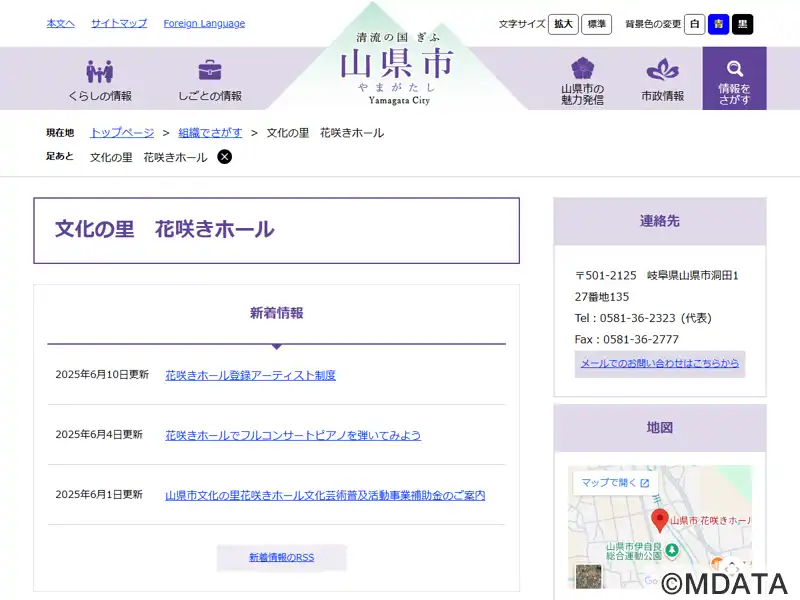Click the 山県市の魅力発信 crest icon
Viewport: 800px width, 600px height.
[x=582, y=68]
